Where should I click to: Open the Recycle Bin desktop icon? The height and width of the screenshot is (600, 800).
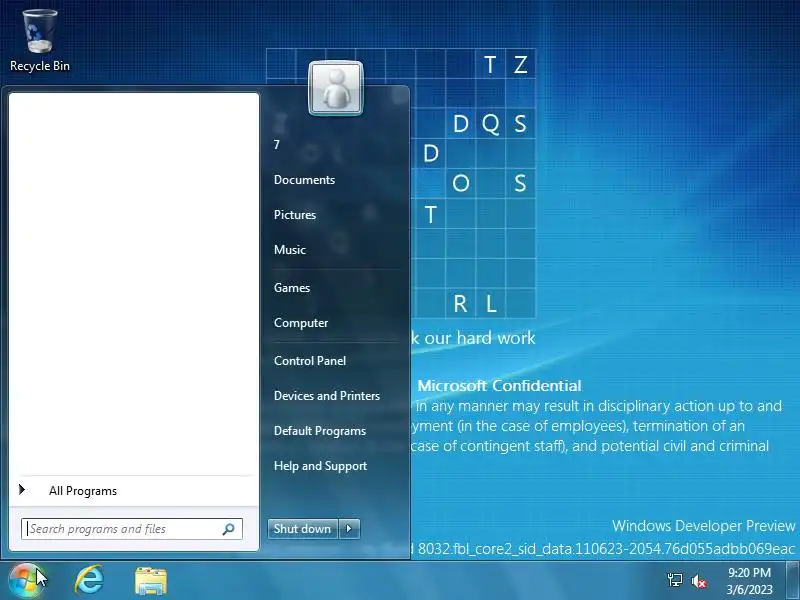tap(40, 41)
